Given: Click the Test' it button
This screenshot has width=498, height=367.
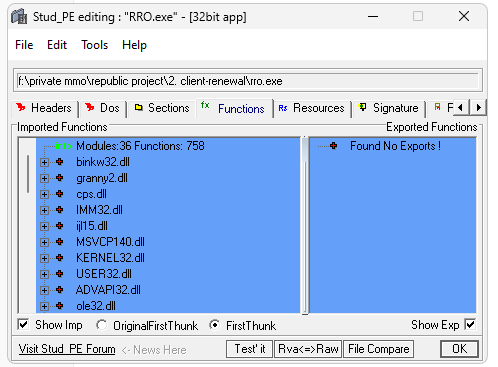Looking at the screenshot, I should point(250,349).
